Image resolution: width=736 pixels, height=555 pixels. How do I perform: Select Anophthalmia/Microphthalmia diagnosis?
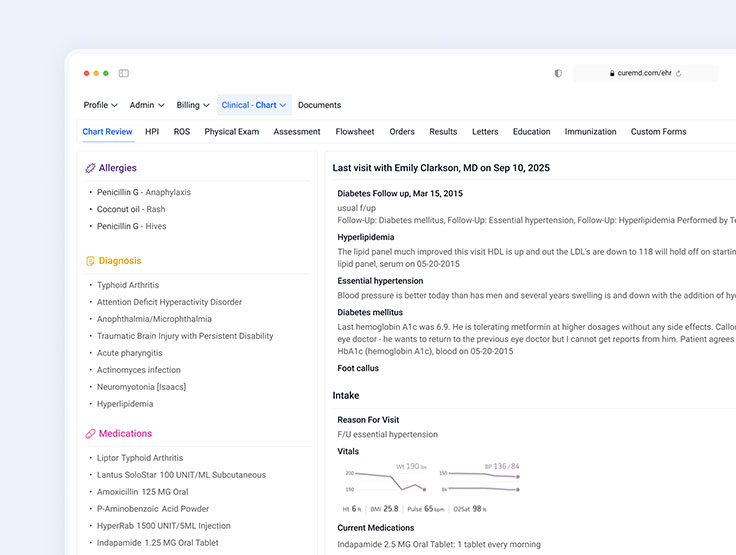(154, 319)
